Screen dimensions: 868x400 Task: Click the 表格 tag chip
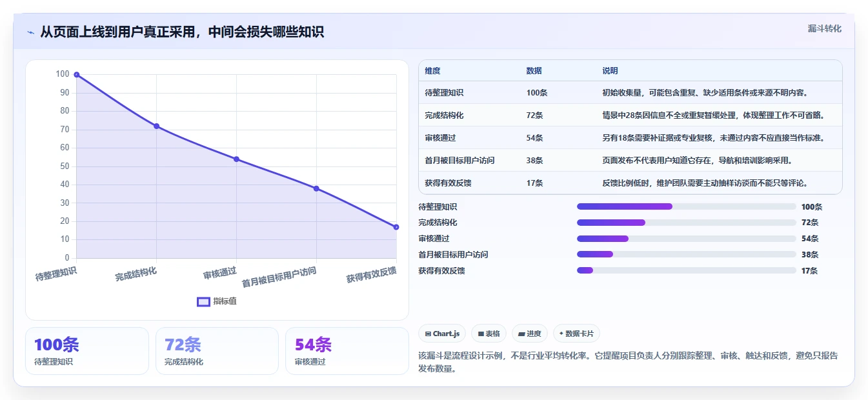click(x=489, y=334)
